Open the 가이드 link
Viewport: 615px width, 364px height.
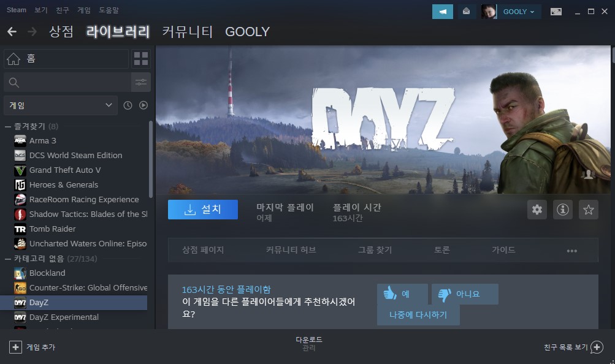[x=503, y=250]
